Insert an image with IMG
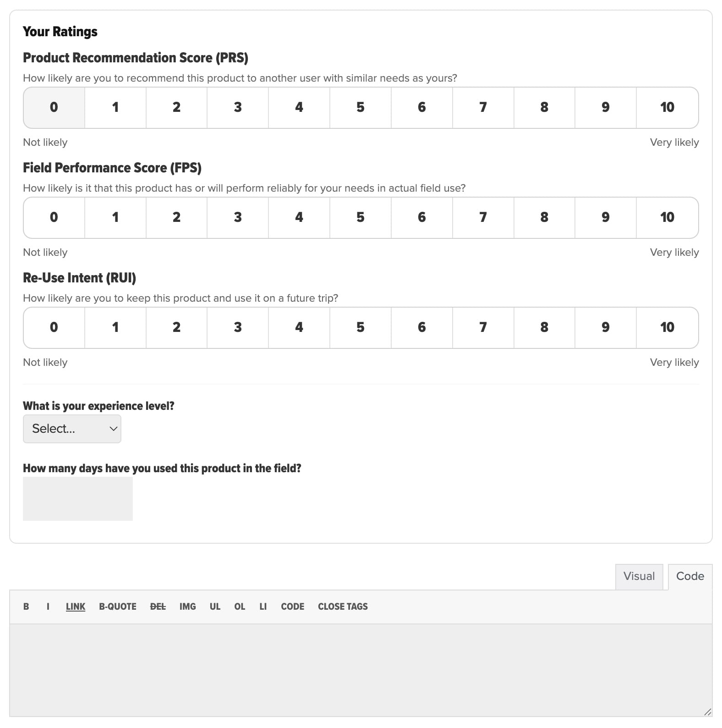Screen dimensions: 722x728 [187, 606]
